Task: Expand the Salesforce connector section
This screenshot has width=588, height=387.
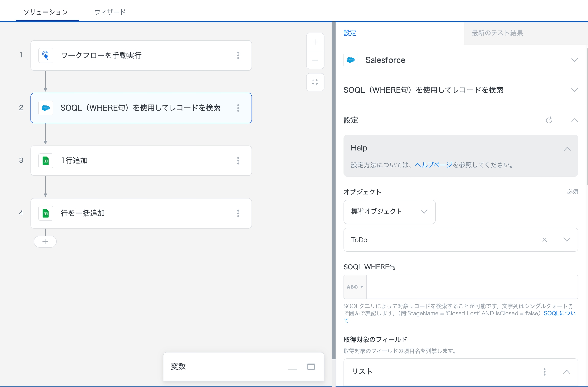Action: click(x=574, y=60)
